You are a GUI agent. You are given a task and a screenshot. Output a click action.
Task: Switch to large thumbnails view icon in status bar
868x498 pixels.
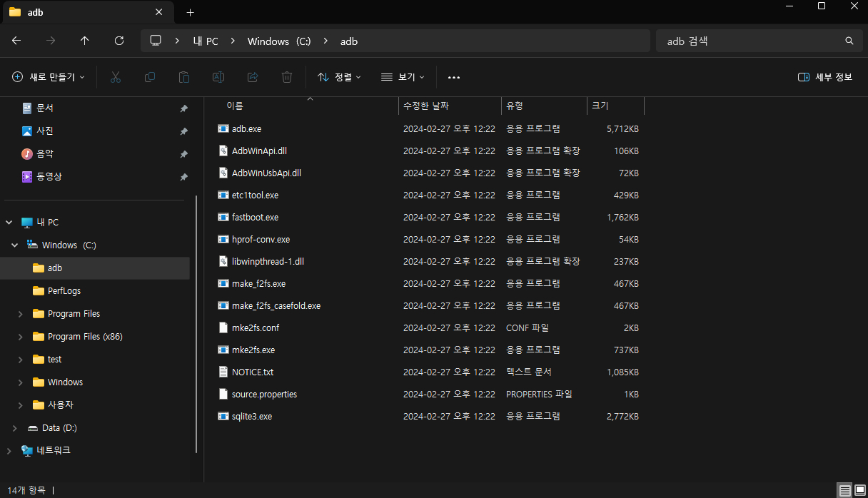tap(859, 490)
